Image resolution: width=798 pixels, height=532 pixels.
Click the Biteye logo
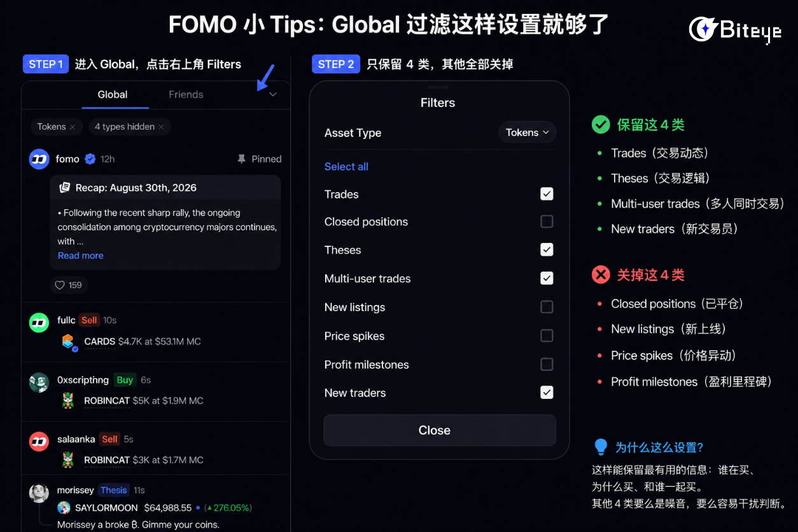coord(736,29)
